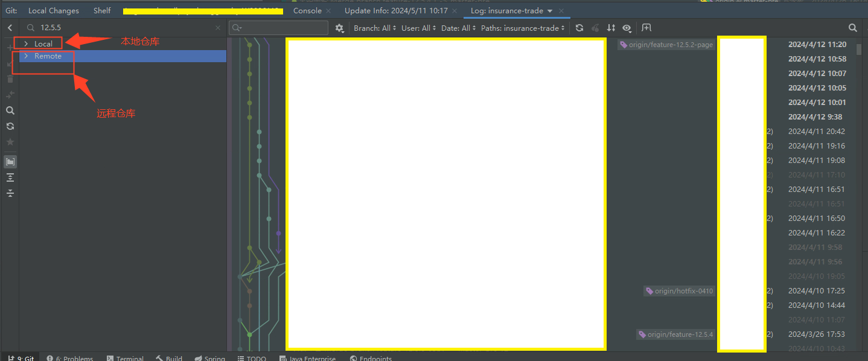Screen dimensions: 868x361
Task: Click Open New Git Log Tab icon
Action: pos(646,28)
